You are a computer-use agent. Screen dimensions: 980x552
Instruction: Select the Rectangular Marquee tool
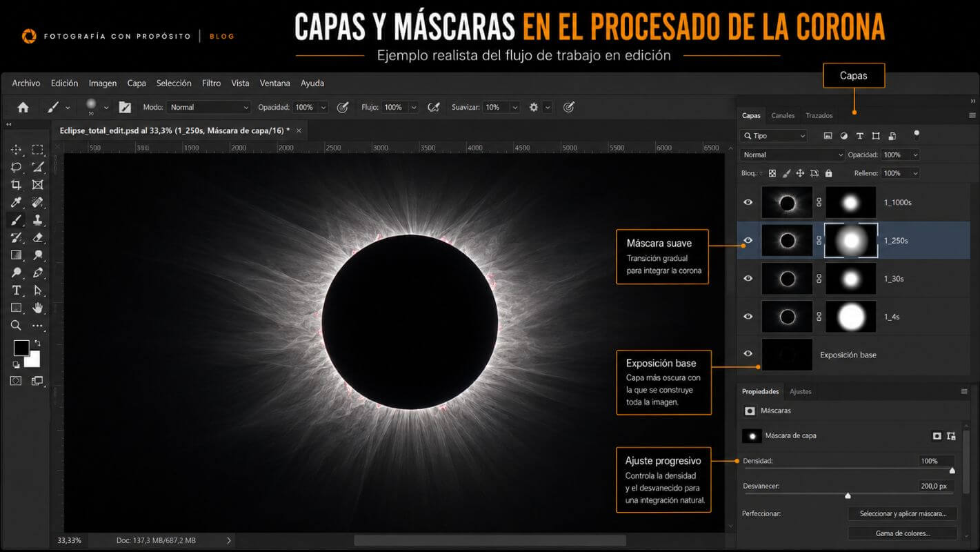(38, 150)
